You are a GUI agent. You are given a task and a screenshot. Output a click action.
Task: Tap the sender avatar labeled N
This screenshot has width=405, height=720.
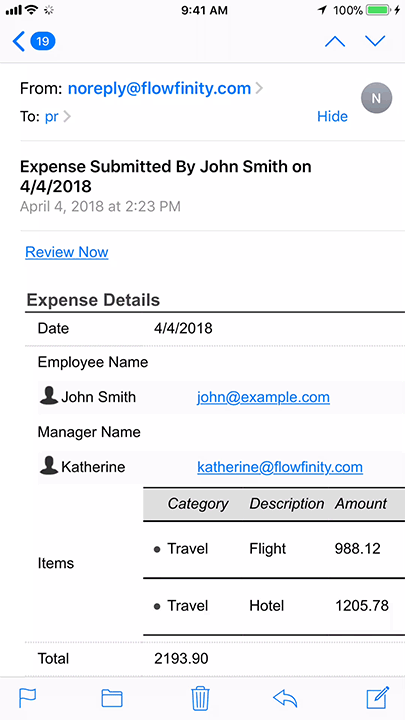point(377,98)
